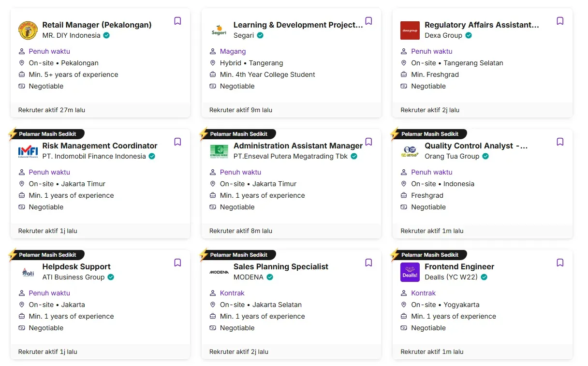Click Pelamar Masih Sedikit badge on Quality Control
Image resolution: width=588 pixels, height=366 pixels.
[x=429, y=134]
